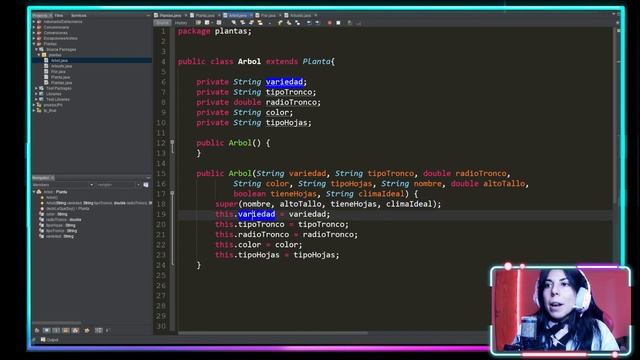
Task: Toggle Show Static Members in Navigator
Action: (56, 330)
